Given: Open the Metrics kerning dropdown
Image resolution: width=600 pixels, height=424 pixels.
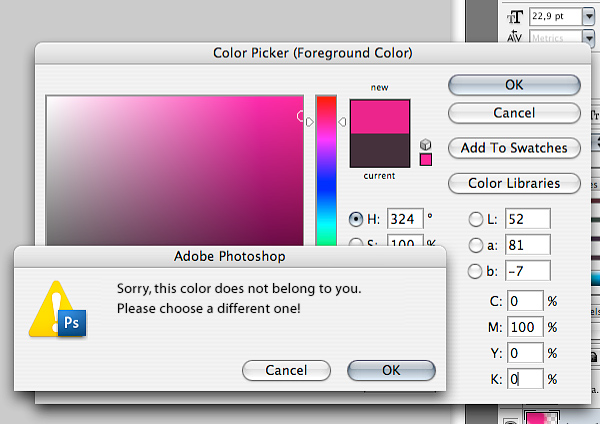Looking at the screenshot, I should pos(589,38).
